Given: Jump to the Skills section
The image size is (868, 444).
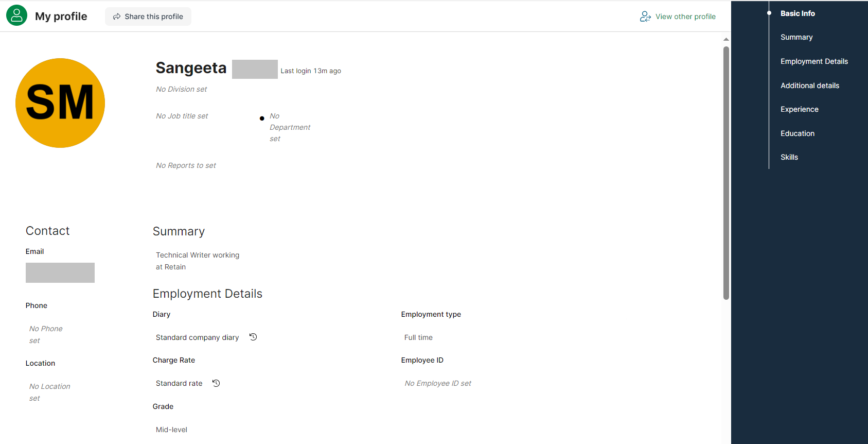Looking at the screenshot, I should click(x=789, y=157).
